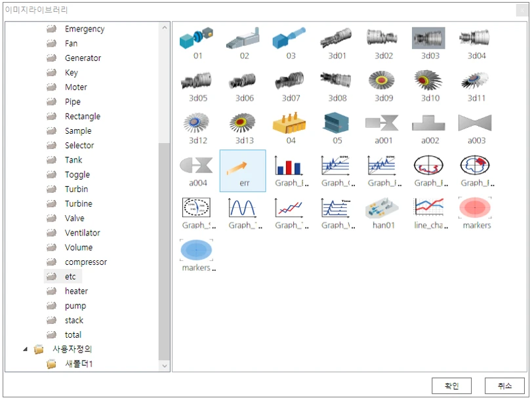This screenshot has height=400, width=532.
Task: Choose the 3d10 fan disc image
Action: (428, 81)
